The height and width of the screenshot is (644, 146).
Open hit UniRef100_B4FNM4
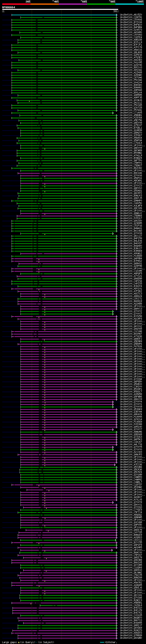(131, 27)
